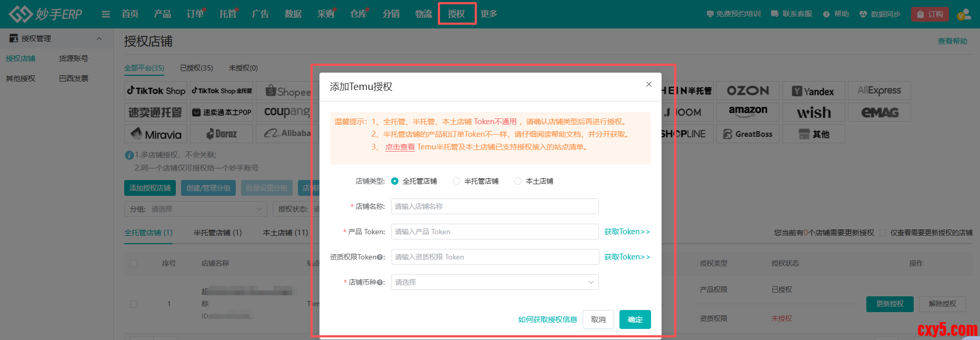Close the 添加Temu授权 dialog with the X
This screenshot has width=980, height=340.
click(x=648, y=84)
